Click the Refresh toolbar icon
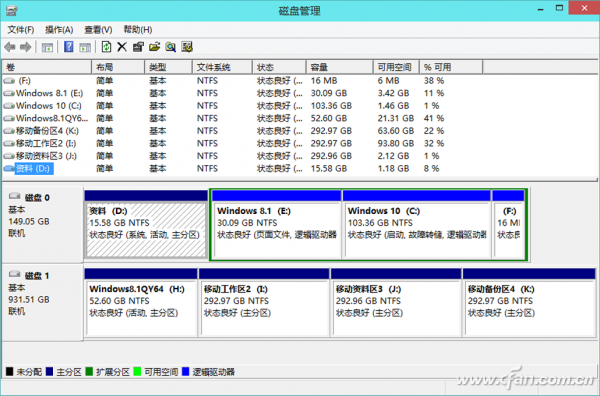Viewport: 600px width, 396px height. 106,47
